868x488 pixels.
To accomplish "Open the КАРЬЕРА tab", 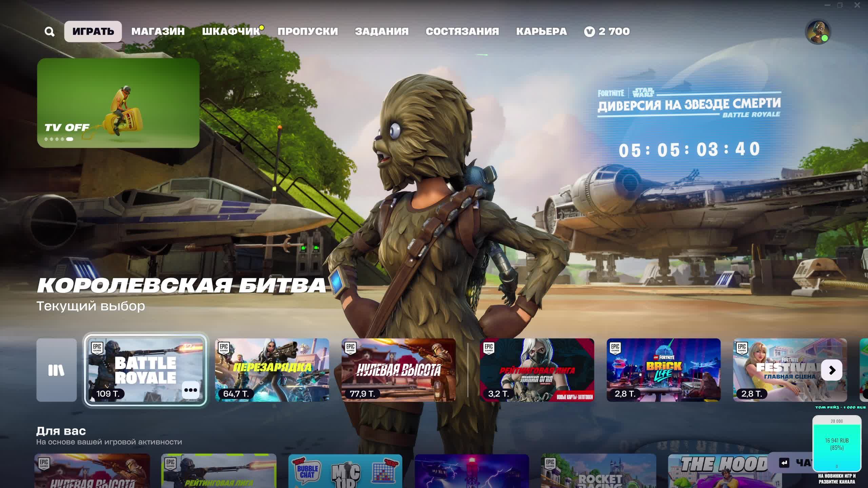I will 541,32.
